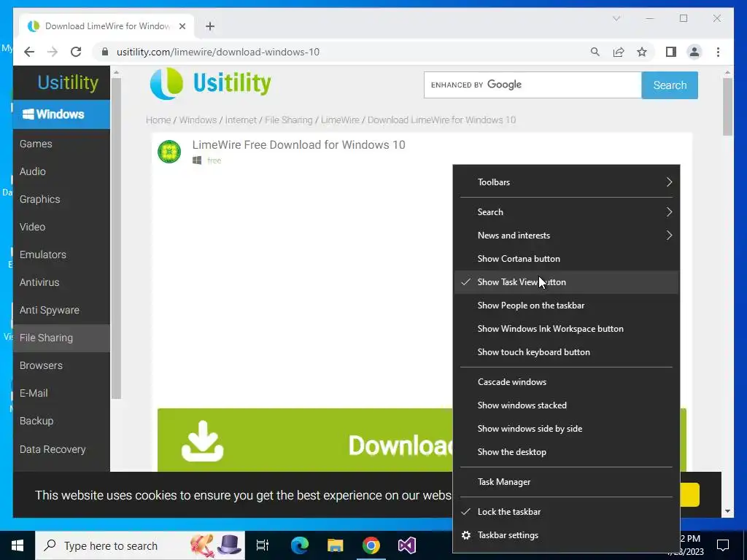Click the page's vertical scrollbar thumb
Viewport: 747px width, 560px height.
coord(727,106)
